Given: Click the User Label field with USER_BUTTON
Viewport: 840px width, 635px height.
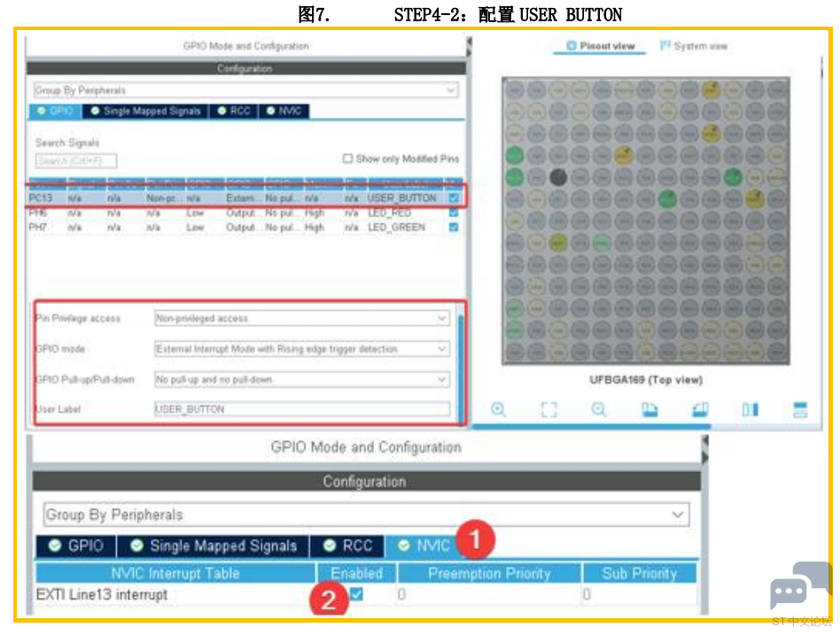Looking at the screenshot, I should click(x=302, y=409).
